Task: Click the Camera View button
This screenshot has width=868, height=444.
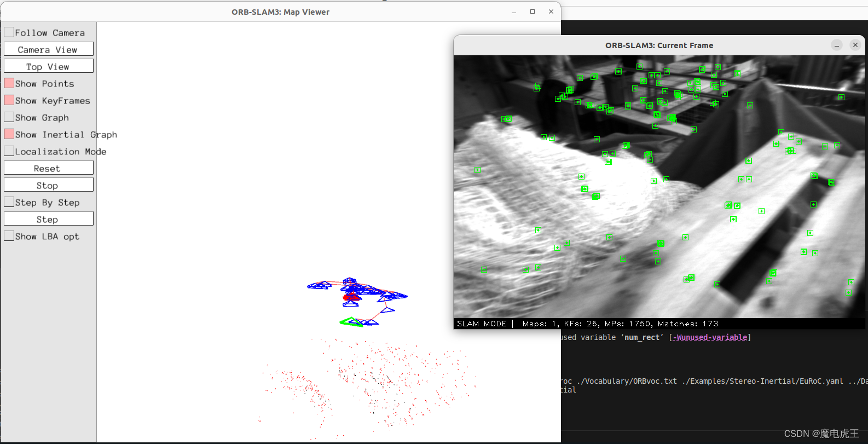Action: pyautogui.click(x=49, y=49)
